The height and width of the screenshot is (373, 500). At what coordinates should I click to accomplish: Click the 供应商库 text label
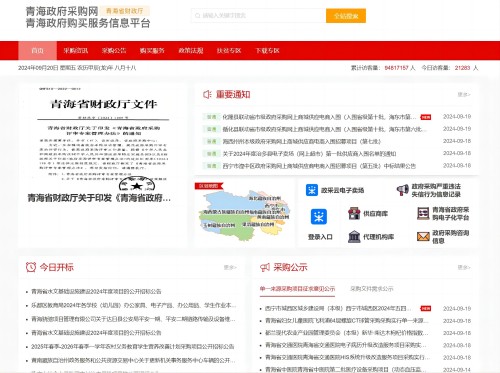(x=375, y=214)
